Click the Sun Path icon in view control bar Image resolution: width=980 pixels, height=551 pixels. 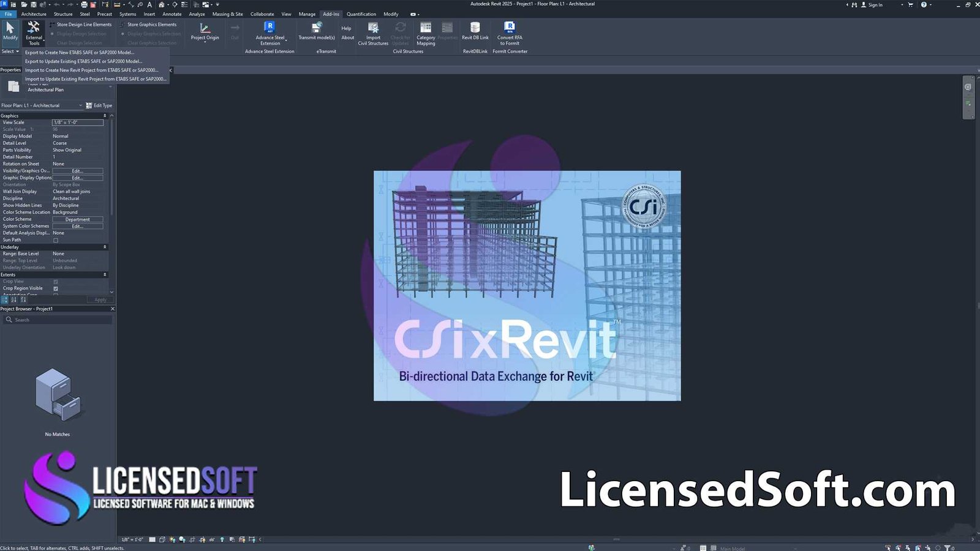(x=172, y=539)
